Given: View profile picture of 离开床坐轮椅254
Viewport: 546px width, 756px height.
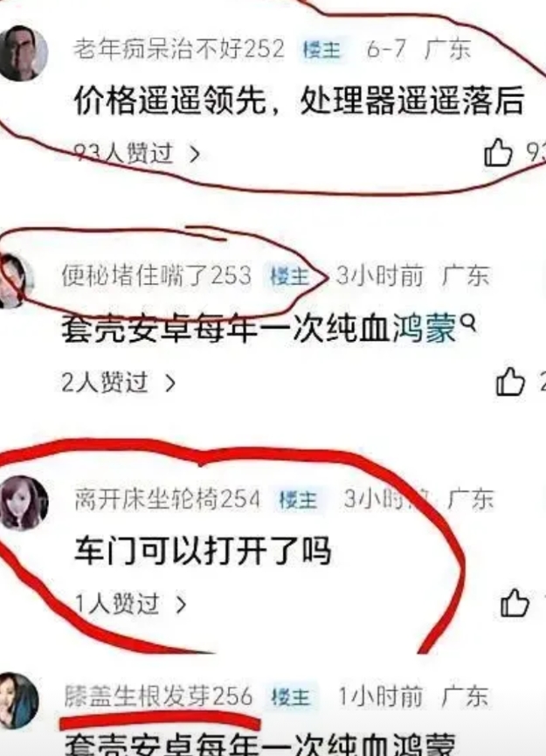Looking at the screenshot, I should click(23, 503).
